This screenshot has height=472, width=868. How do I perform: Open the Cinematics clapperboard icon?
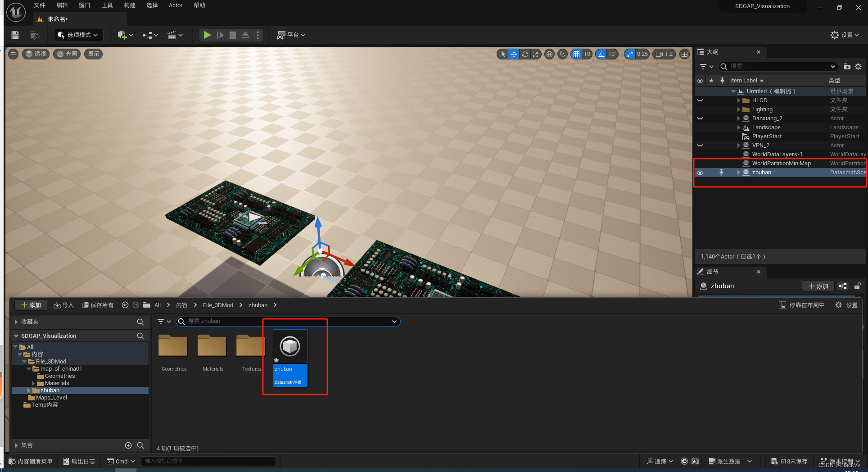coord(172,35)
